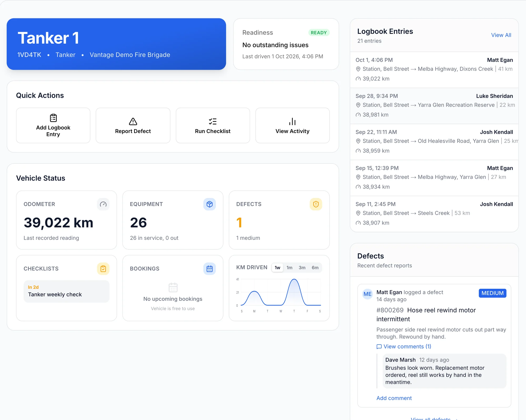
Task: Click the Defects shield icon
Action: (x=316, y=204)
